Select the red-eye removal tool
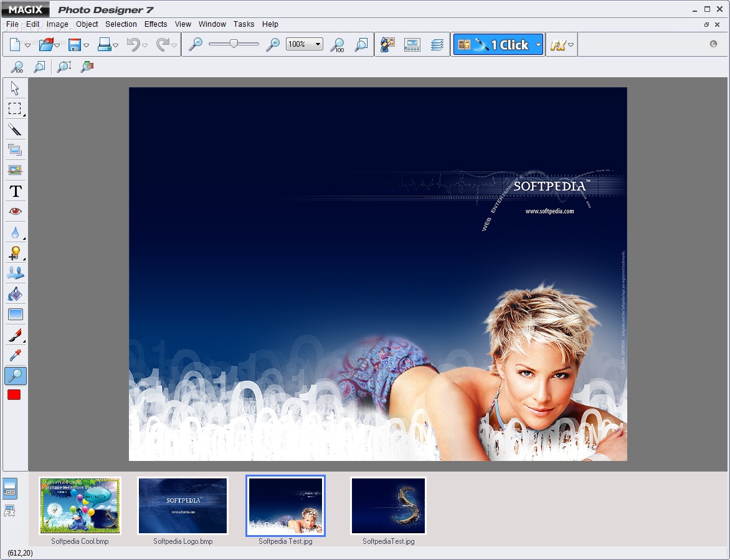730x560 pixels. click(x=16, y=211)
